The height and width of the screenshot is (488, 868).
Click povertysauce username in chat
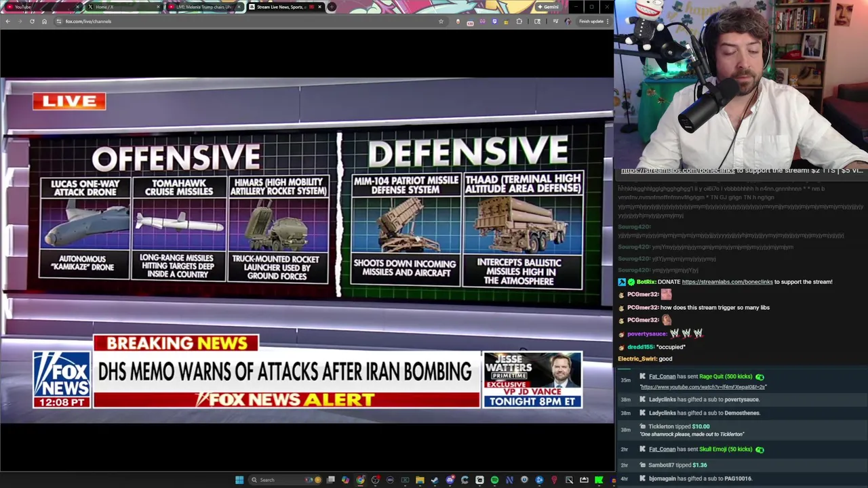[x=646, y=333]
